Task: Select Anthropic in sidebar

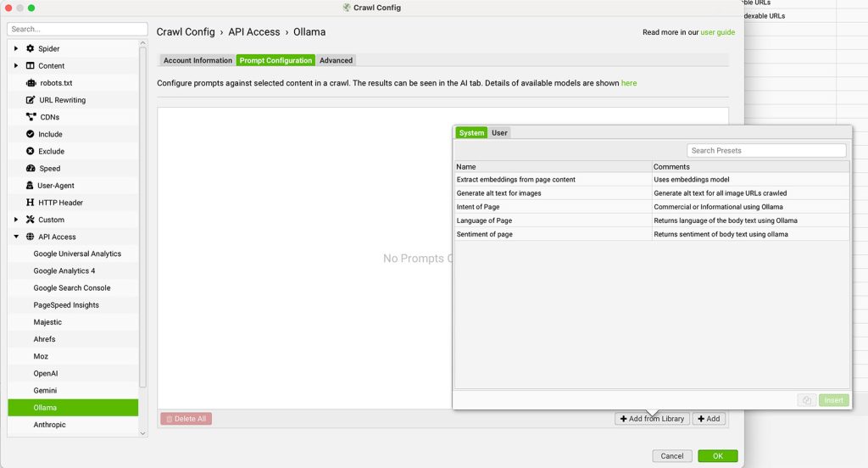Action: pos(73,425)
